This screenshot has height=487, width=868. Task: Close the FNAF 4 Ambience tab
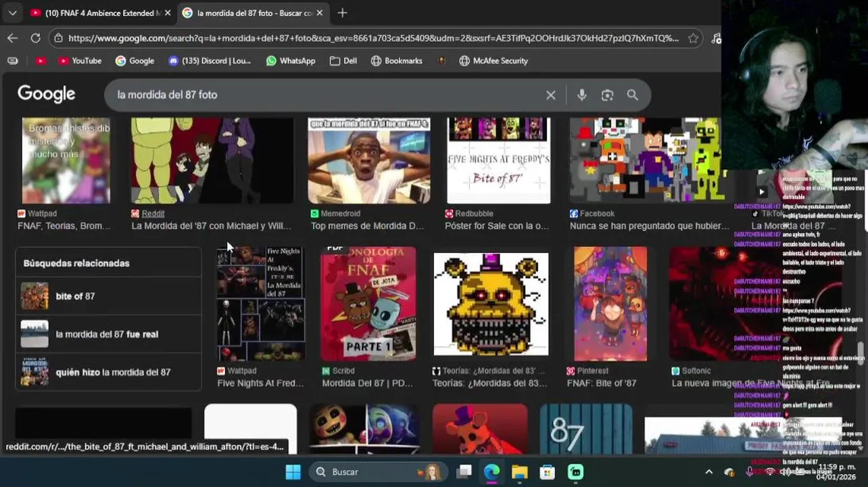point(168,13)
